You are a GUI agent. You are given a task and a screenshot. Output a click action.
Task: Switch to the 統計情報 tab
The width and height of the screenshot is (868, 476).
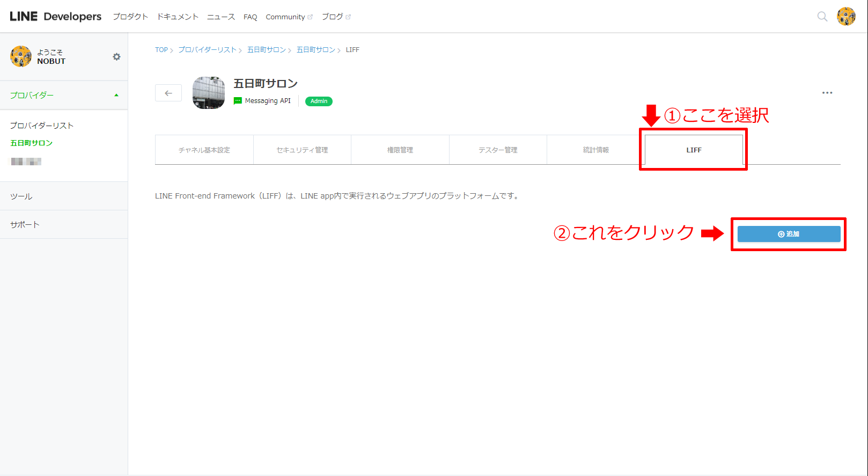coord(596,150)
